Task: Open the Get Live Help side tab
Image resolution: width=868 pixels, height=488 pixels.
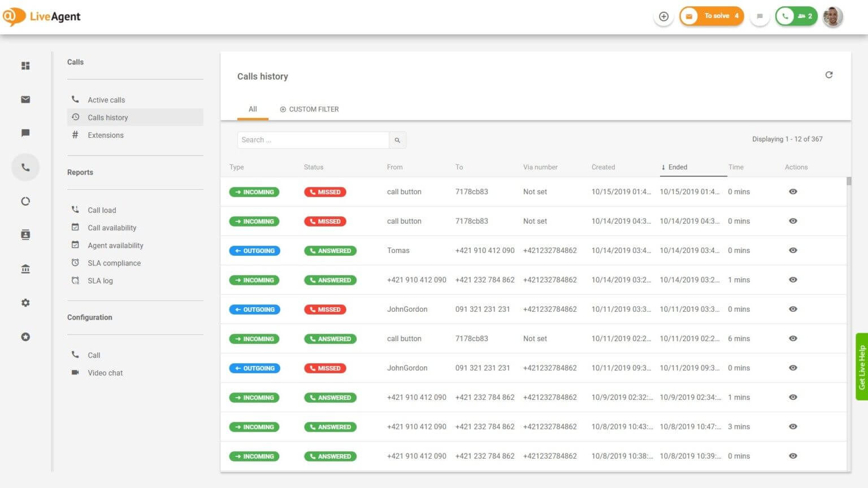Action: (x=861, y=367)
